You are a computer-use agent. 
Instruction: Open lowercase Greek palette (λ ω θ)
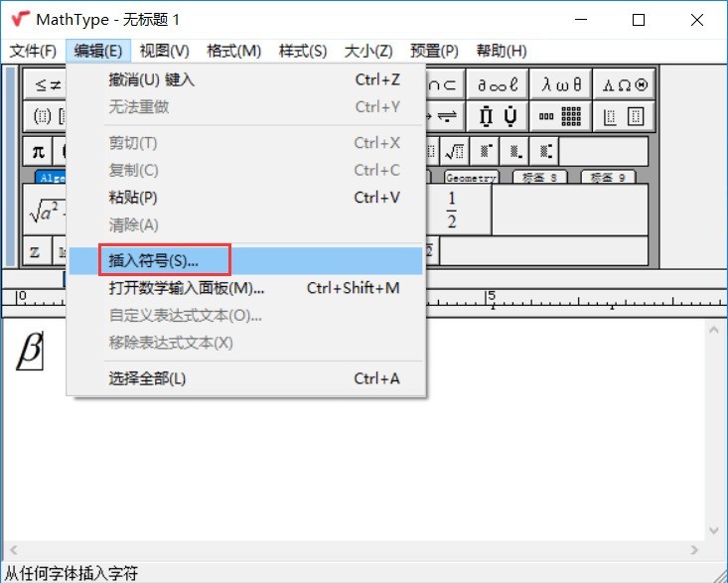tap(561, 84)
